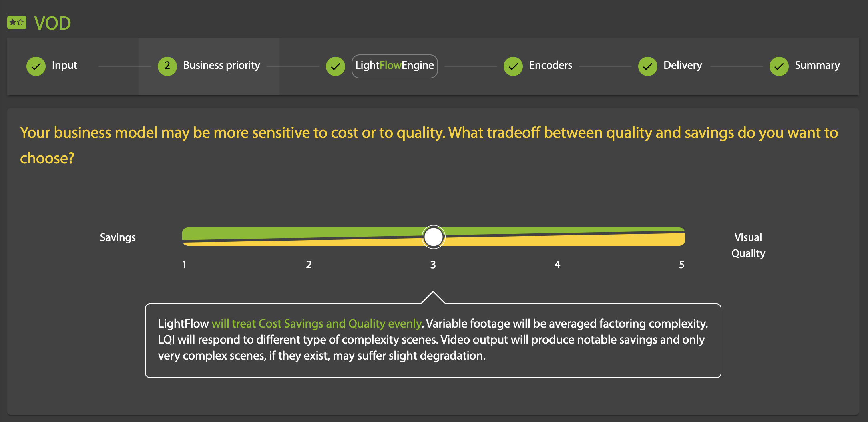Set tradeoff slider to level 5
This screenshot has width=868, height=422.
(681, 237)
